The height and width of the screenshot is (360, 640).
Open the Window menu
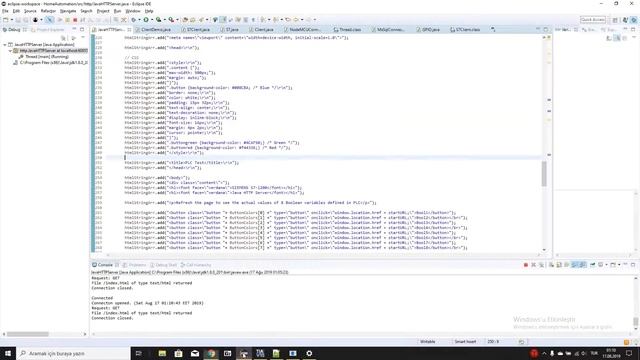(133, 11)
